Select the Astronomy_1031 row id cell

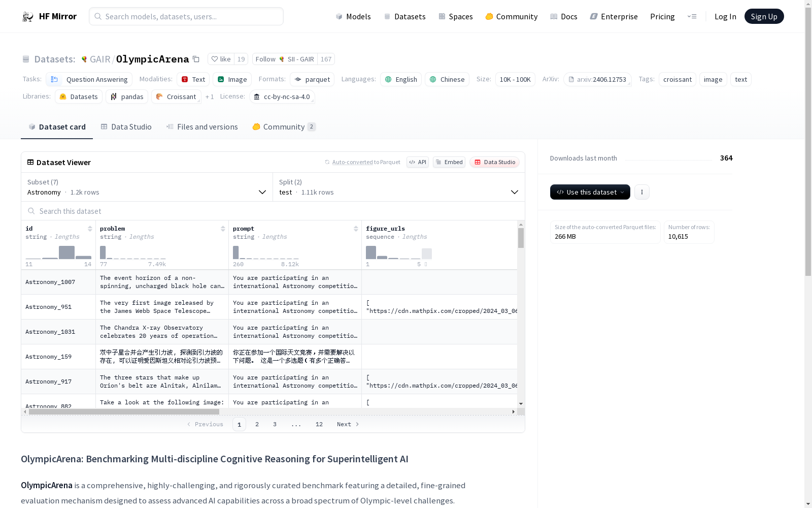tap(58, 332)
